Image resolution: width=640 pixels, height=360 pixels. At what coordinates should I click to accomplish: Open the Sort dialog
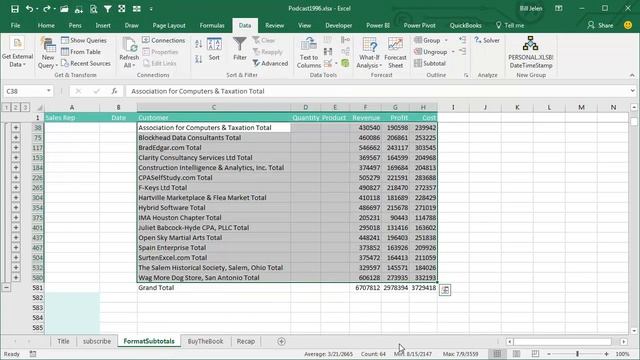pos(214,49)
